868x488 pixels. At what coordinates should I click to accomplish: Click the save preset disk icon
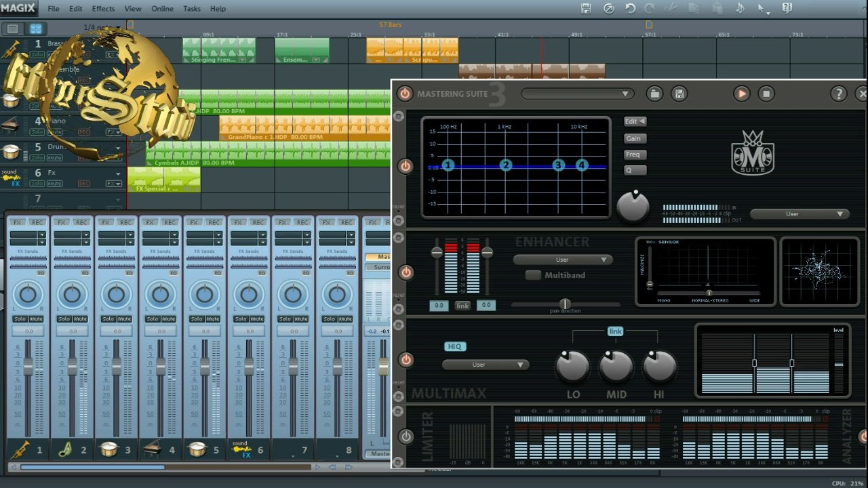pos(679,94)
